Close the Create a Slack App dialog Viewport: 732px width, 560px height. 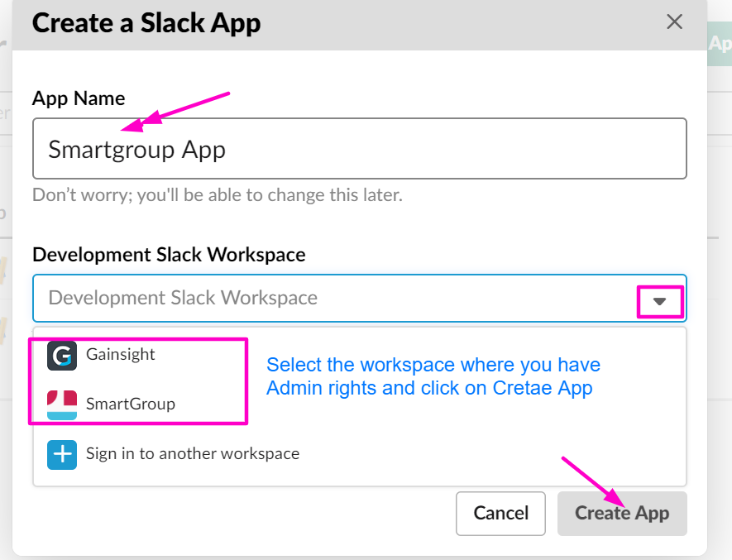click(675, 22)
